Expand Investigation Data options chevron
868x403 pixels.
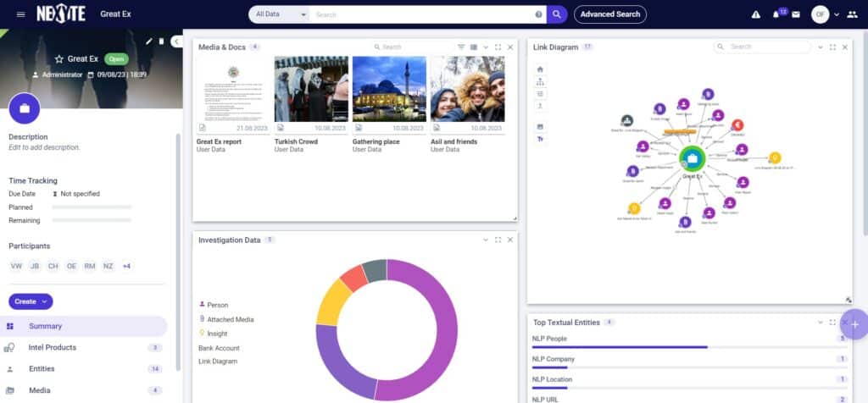tap(486, 240)
